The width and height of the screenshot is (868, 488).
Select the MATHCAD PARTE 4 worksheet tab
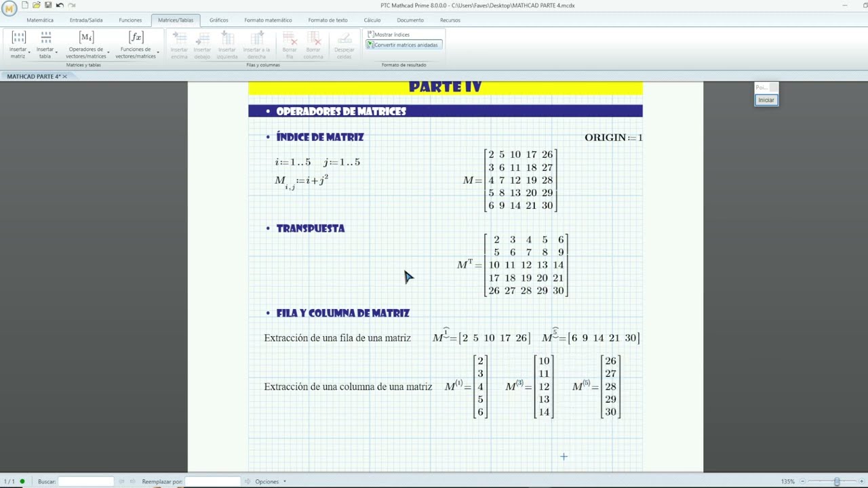point(33,77)
